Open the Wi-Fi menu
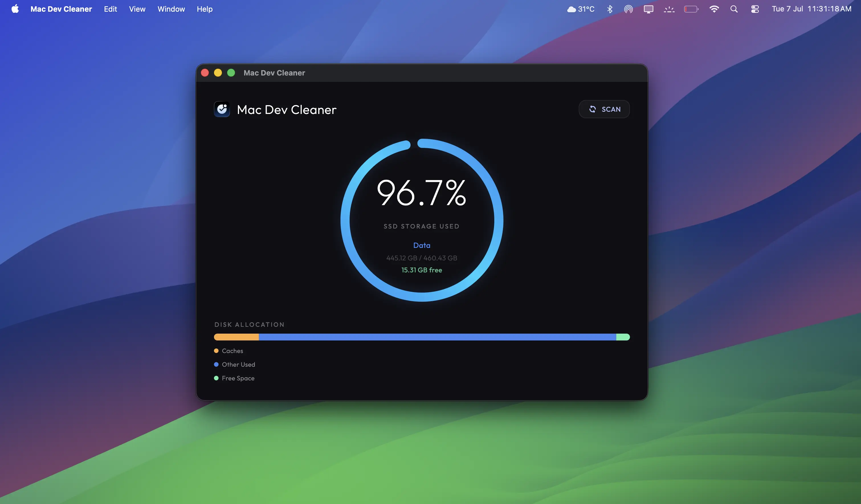The height and width of the screenshot is (504, 861). [714, 9]
